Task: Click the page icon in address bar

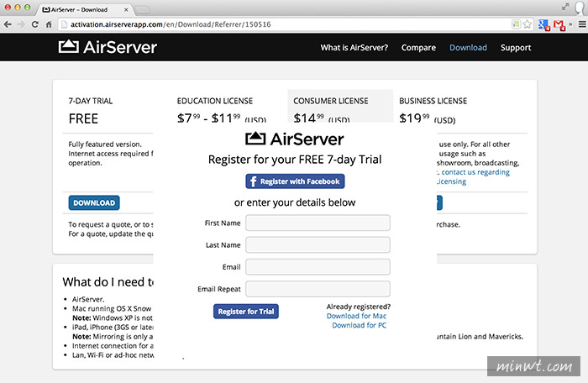Action: (64, 24)
